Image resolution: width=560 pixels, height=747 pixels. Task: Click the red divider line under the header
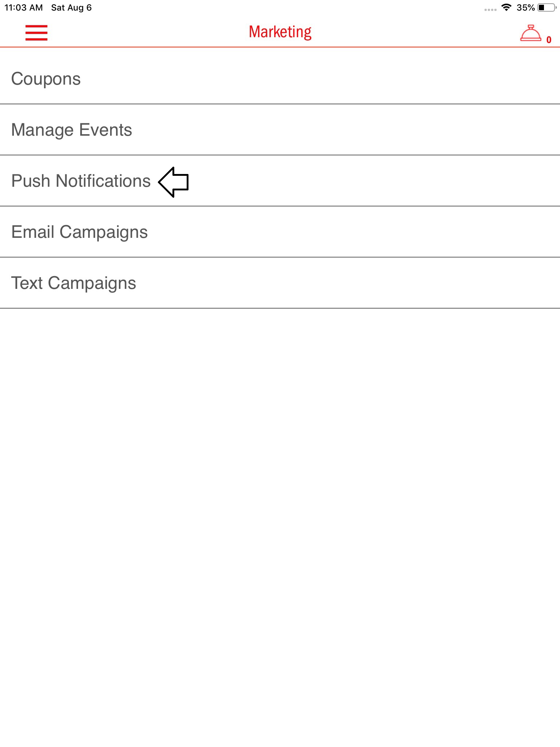click(280, 47)
